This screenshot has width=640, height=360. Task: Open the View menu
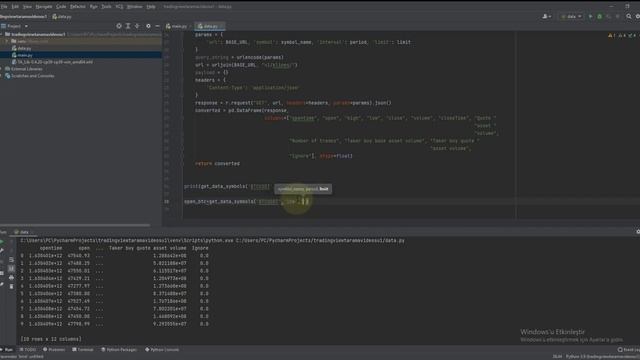point(27,7)
